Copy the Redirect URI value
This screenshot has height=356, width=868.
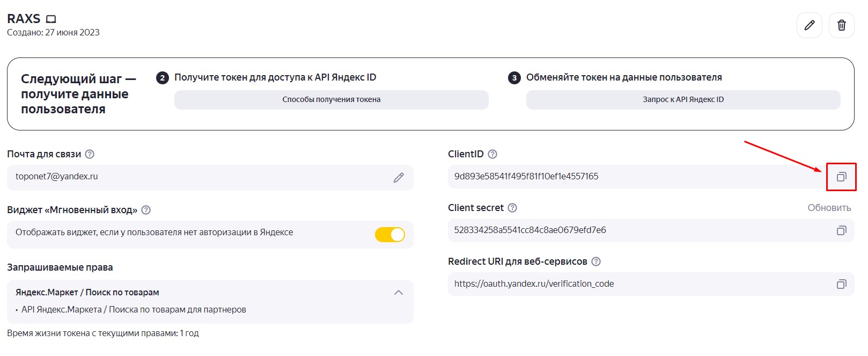tap(841, 284)
